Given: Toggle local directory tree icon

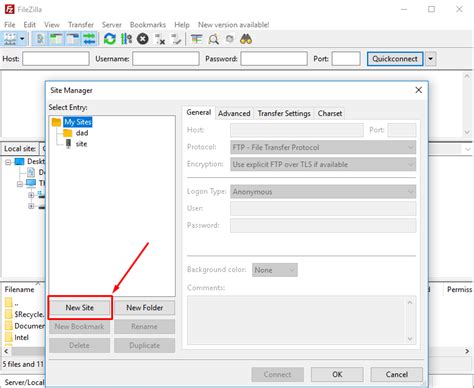Looking at the screenshot, I should pos(57,39).
